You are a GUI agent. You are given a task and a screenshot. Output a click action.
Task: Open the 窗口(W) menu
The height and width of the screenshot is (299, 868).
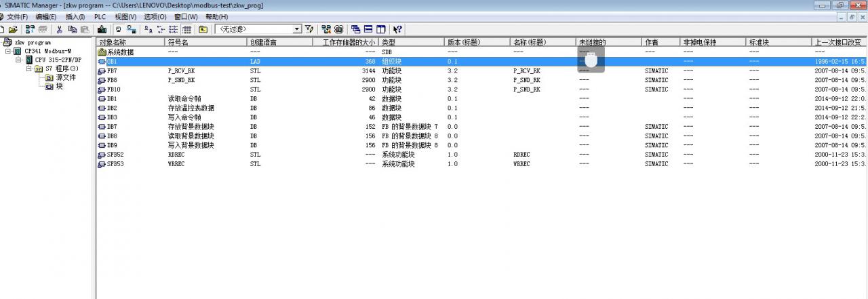(x=186, y=16)
